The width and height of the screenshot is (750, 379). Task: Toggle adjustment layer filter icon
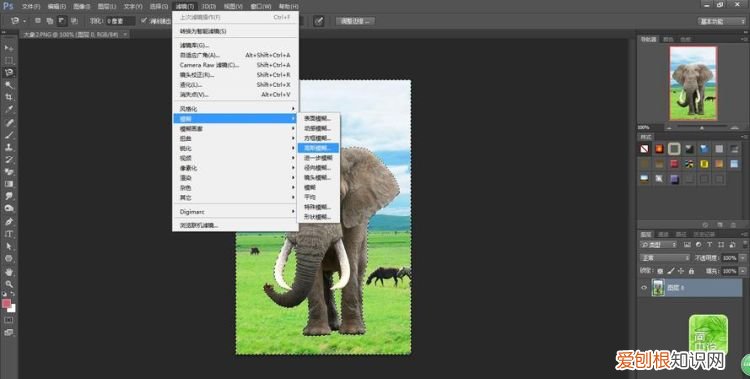(698, 245)
